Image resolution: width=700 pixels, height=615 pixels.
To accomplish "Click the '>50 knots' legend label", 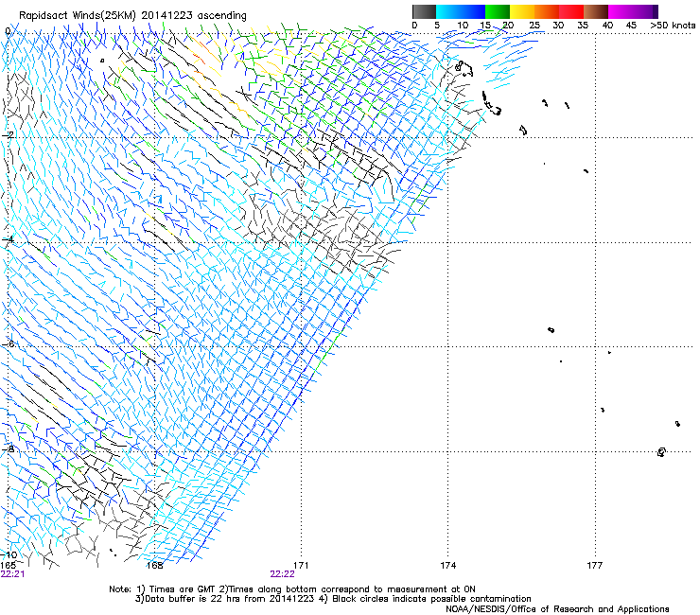I will [673, 26].
